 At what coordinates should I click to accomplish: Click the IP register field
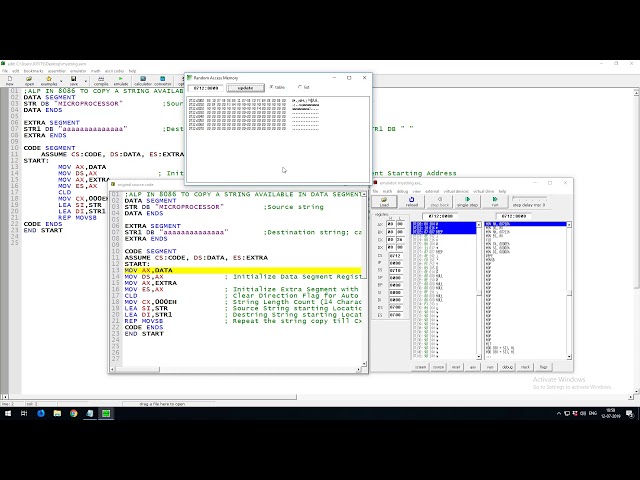pyautogui.click(x=395, y=263)
